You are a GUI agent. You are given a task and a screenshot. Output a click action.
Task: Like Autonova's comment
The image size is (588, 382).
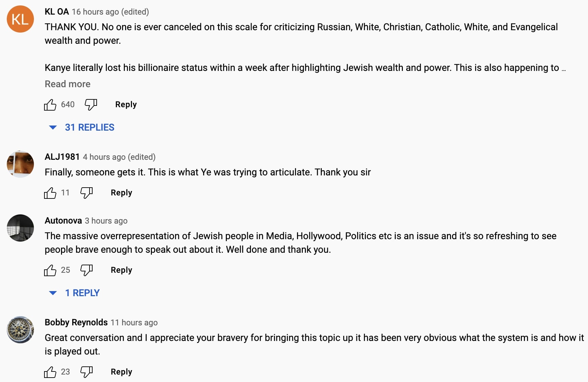point(50,270)
